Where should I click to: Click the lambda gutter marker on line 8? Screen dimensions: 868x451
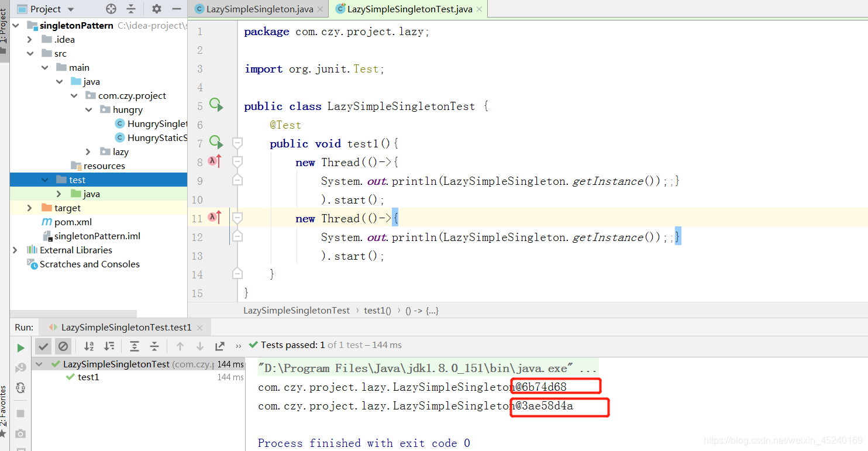215,162
